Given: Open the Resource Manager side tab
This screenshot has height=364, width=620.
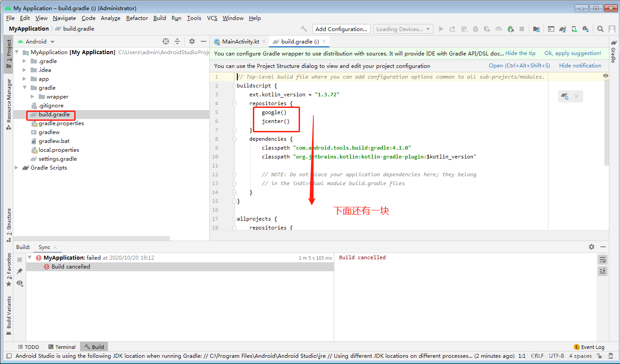Looking at the screenshot, I should [8, 104].
